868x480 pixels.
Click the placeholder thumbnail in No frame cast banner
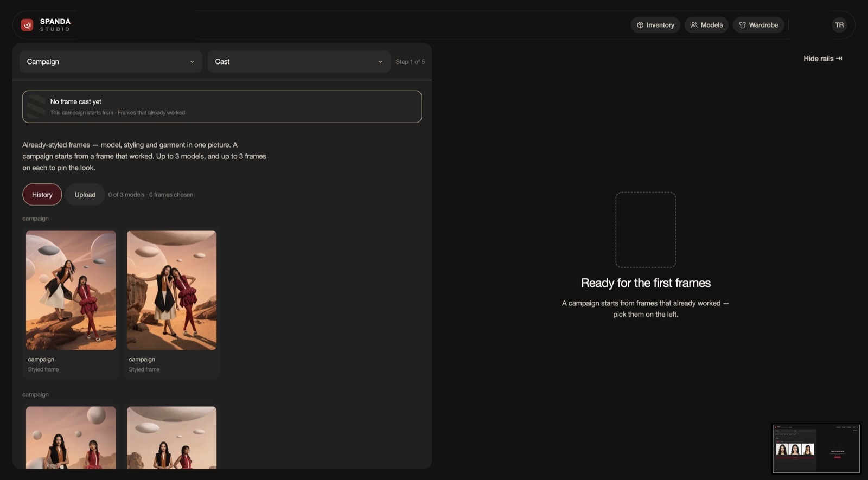click(36, 107)
